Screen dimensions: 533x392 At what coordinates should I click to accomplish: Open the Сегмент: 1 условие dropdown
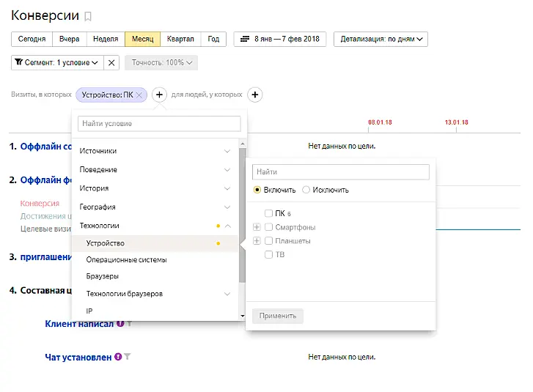click(x=57, y=63)
